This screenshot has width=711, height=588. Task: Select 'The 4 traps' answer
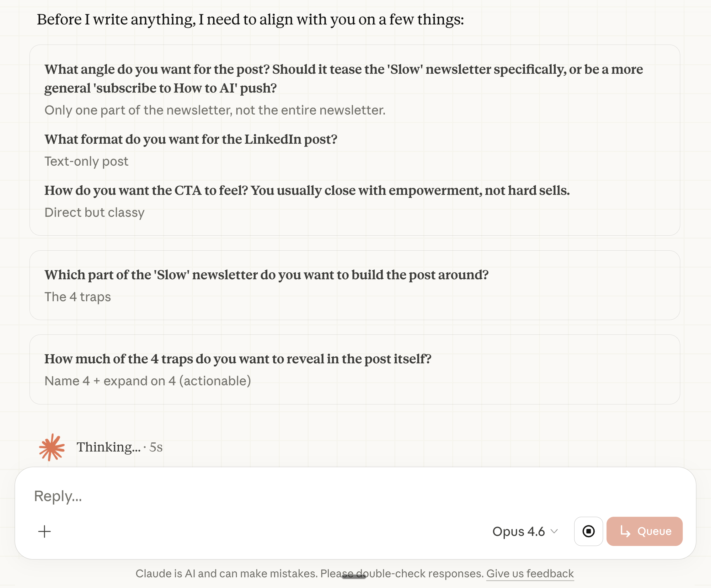(x=78, y=297)
